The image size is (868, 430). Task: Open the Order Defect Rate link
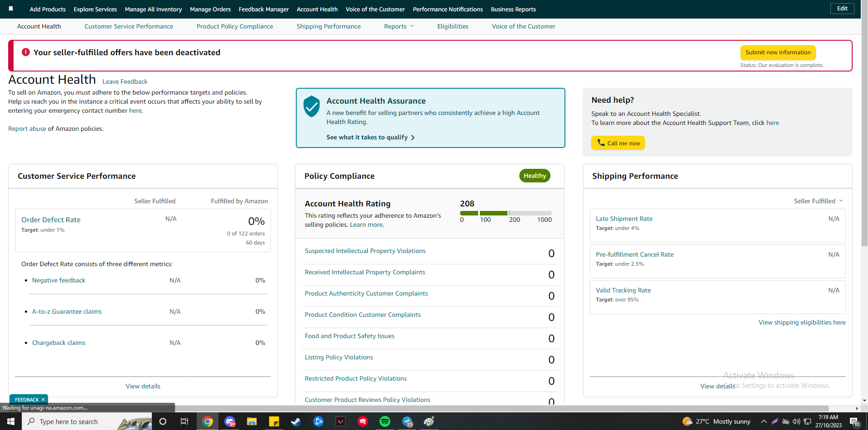(x=51, y=220)
